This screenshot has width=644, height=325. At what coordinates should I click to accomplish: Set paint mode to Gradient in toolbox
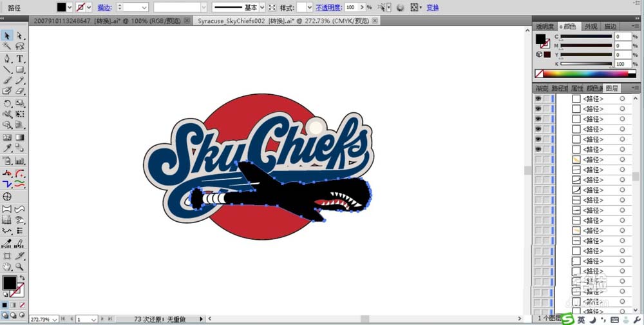click(13, 305)
